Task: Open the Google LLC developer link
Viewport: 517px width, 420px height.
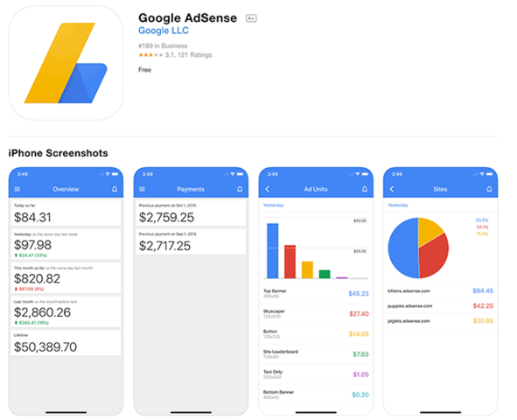Action: pyautogui.click(x=164, y=31)
